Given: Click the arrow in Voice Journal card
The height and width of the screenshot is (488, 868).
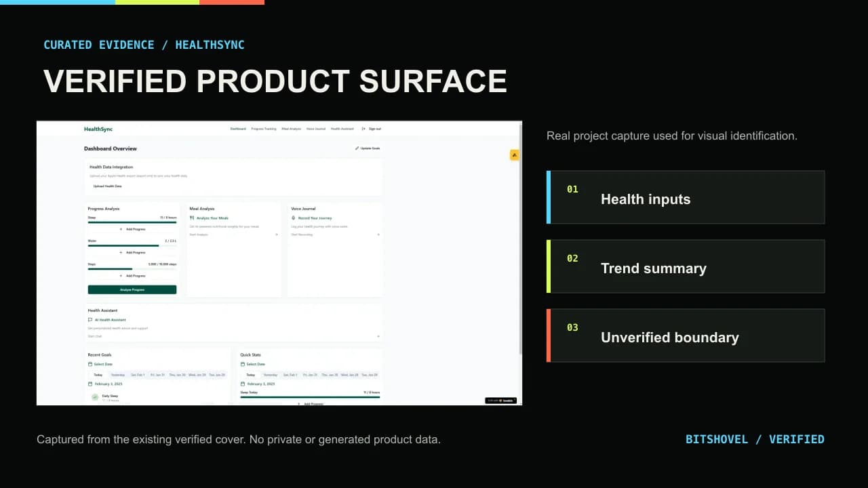Looking at the screenshot, I should point(378,235).
